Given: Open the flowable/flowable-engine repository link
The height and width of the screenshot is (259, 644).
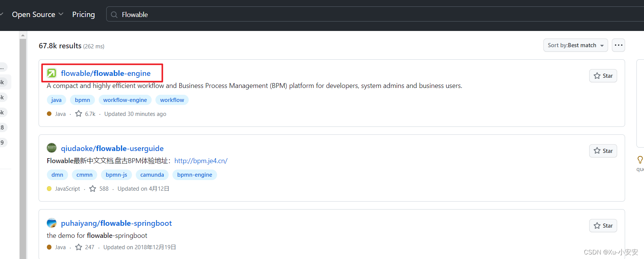Looking at the screenshot, I should coord(106,73).
